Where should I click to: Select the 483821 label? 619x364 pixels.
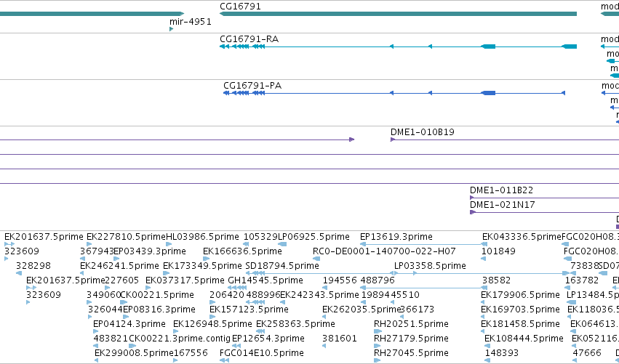coord(111,339)
